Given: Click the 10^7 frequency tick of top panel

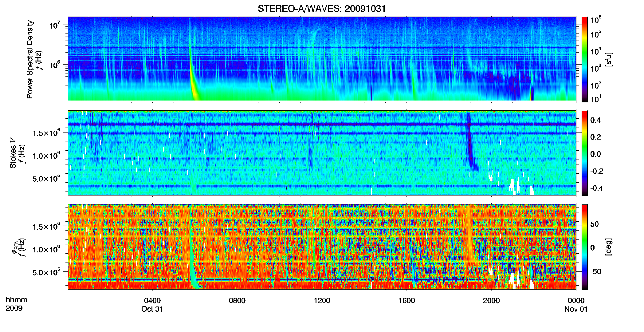Looking at the screenshot, I should click(54, 25).
